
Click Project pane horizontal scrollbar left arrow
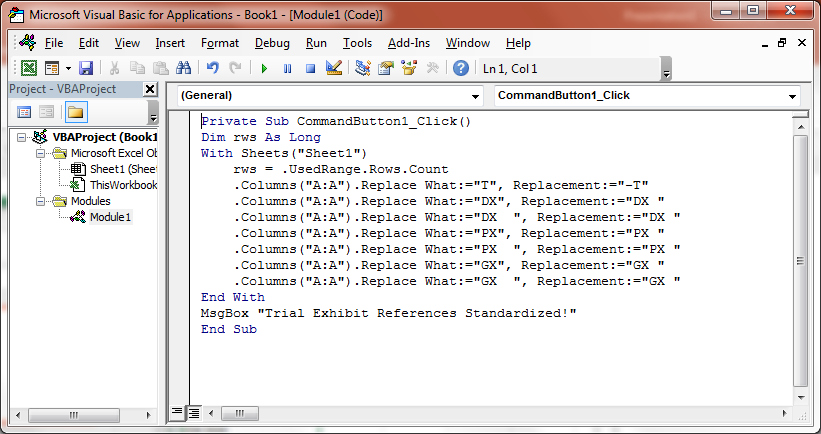pos(18,415)
